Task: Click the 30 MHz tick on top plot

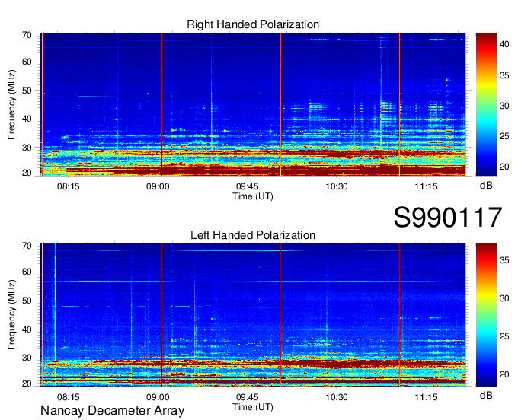Action: 27,148
